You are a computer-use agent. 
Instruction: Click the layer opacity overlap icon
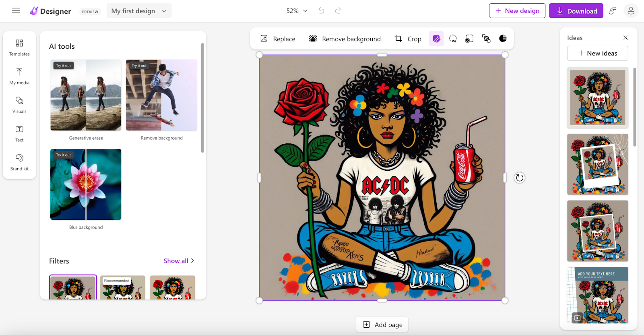[x=486, y=39]
